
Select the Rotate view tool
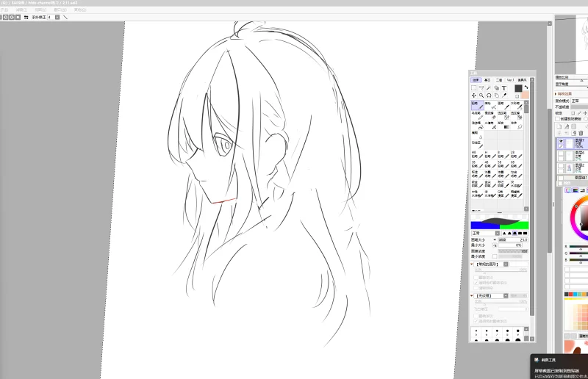pos(489,95)
